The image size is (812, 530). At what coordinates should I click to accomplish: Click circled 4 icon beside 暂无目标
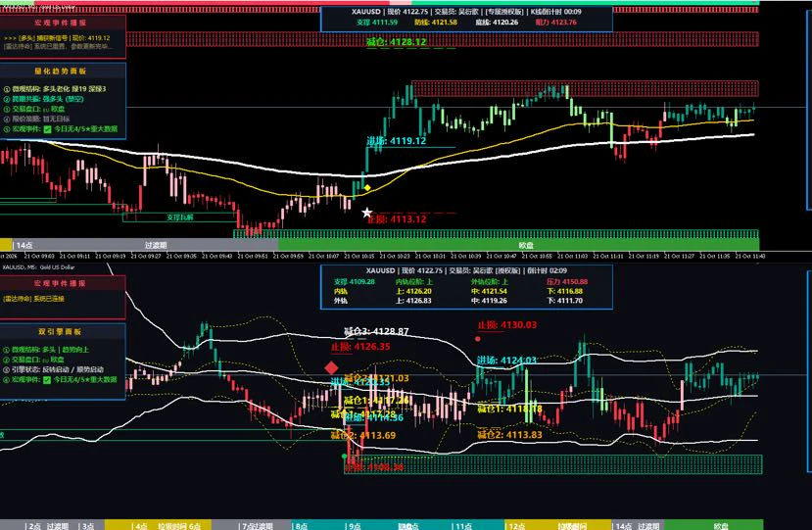pyautogui.click(x=7, y=120)
